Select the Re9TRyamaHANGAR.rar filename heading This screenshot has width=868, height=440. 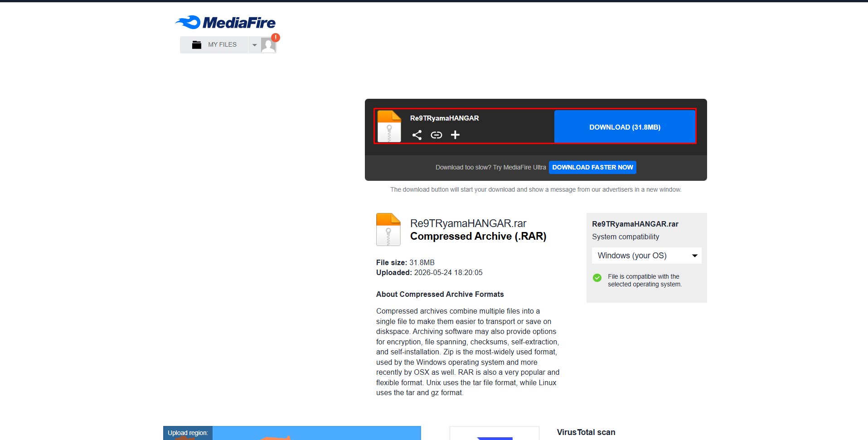[468, 223]
